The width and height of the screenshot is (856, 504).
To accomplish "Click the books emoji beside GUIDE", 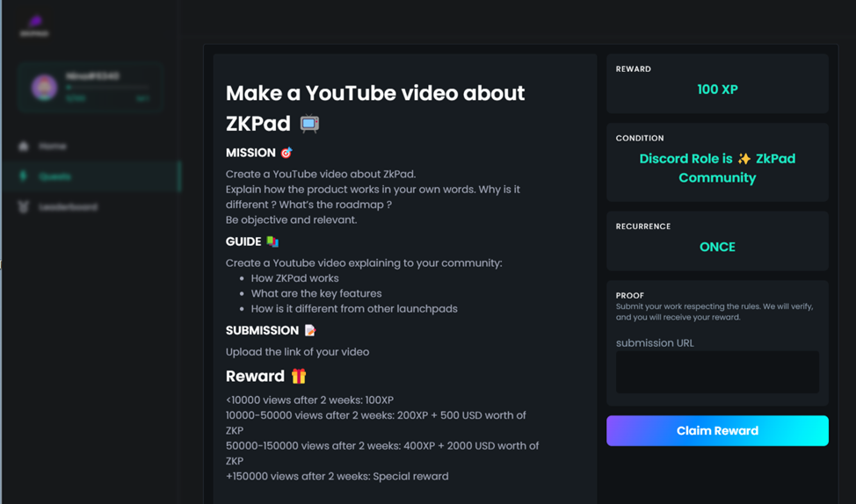I will pos(272,241).
